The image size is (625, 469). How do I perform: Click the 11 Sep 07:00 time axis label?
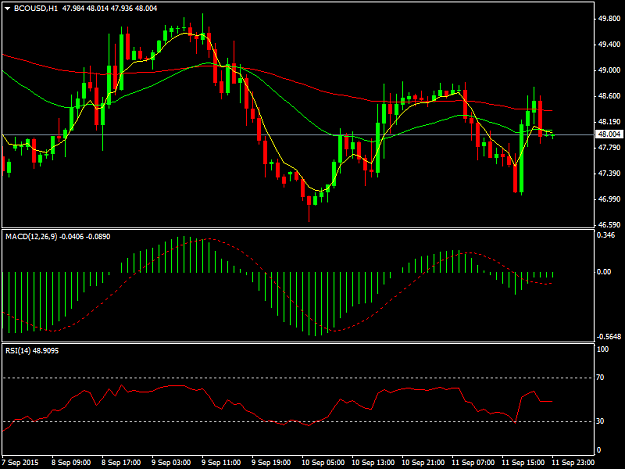(473, 463)
